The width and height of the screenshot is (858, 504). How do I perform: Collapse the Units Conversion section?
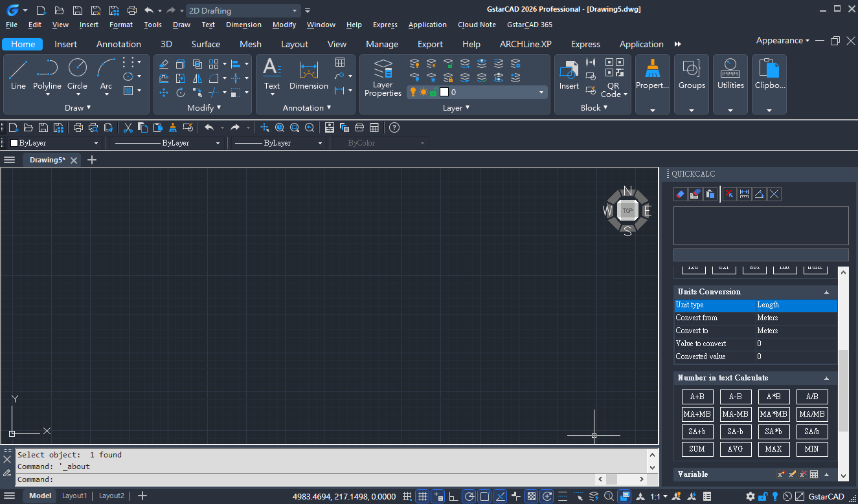(x=826, y=292)
